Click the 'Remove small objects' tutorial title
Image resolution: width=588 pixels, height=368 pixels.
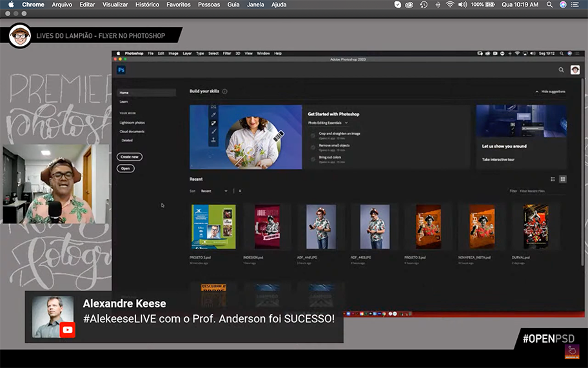click(334, 145)
